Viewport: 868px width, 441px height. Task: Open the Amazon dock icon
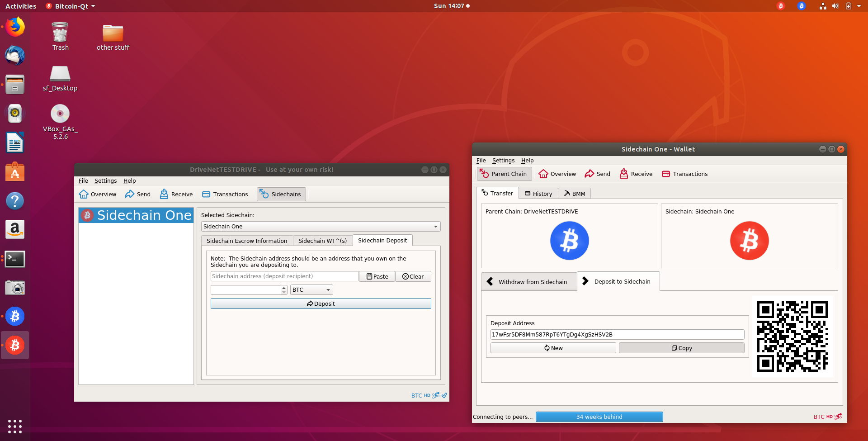point(15,229)
